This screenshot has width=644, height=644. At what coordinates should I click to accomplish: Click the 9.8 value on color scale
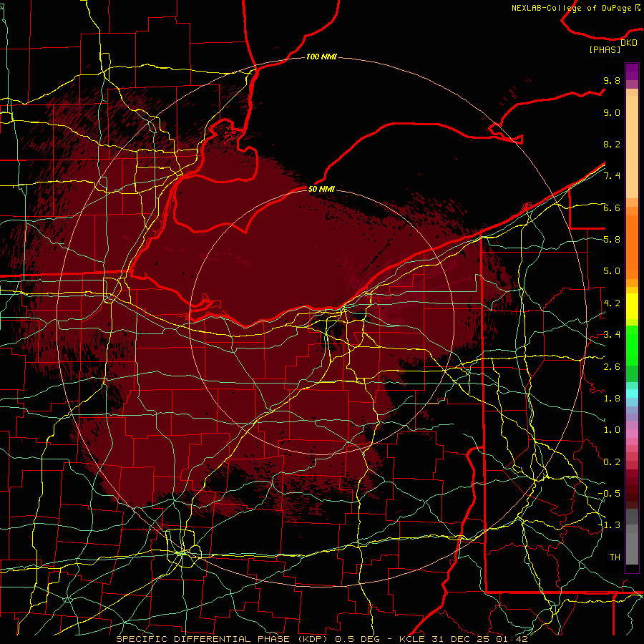point(612,80)
